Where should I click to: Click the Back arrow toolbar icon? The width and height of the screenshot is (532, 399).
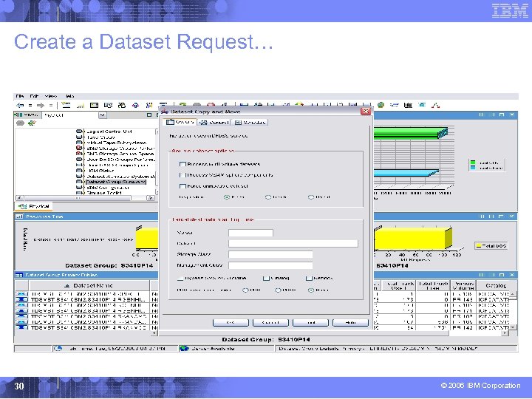point(20,105)
